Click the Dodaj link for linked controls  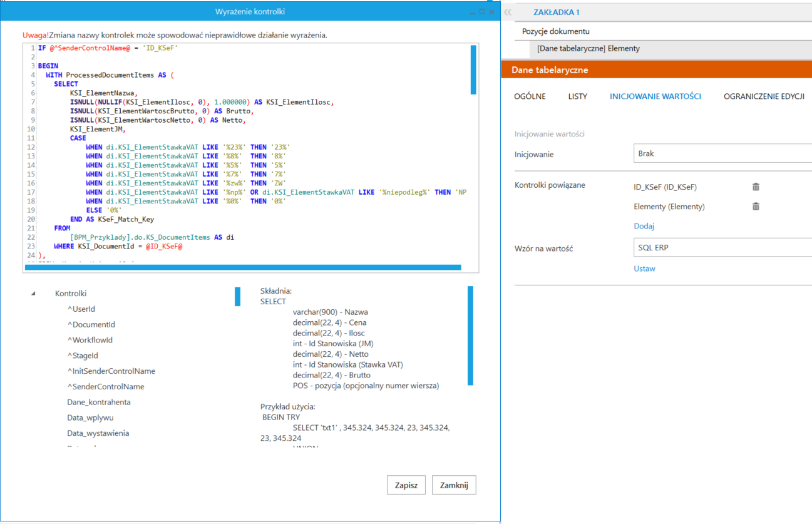pos(644,226)
